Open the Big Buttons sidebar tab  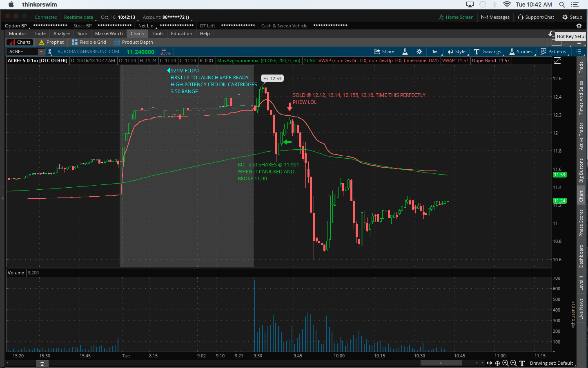click(581, 171)
